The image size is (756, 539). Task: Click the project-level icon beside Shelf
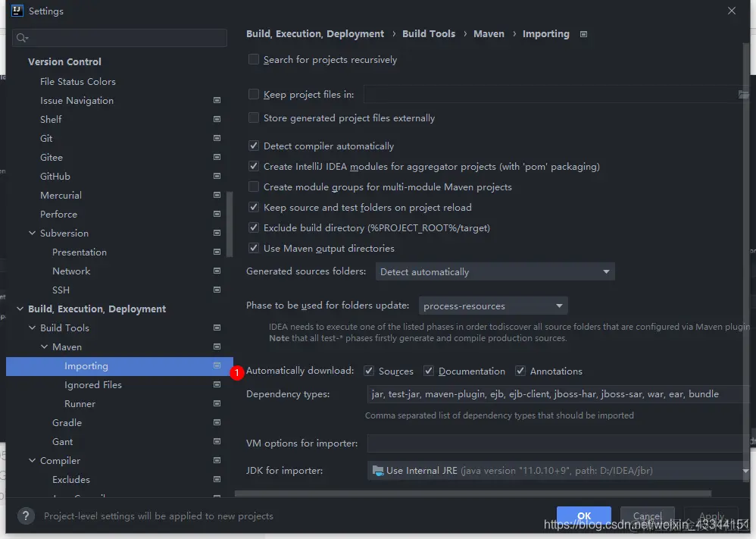pyautogui.click(x=217, y=119)
